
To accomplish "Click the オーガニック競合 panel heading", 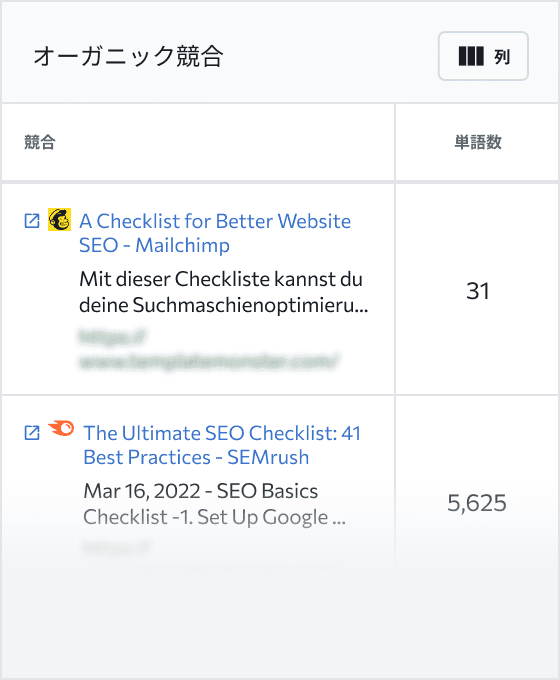I will coord(128,56).
